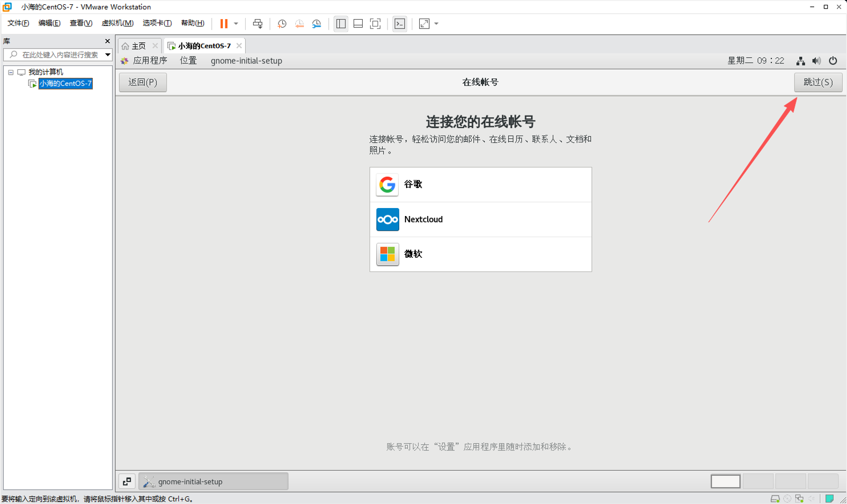Revert the VM to the previous snapshot
Image resolution: width=847 pixels, height=504 pixels.
click(x=300, y=24)
